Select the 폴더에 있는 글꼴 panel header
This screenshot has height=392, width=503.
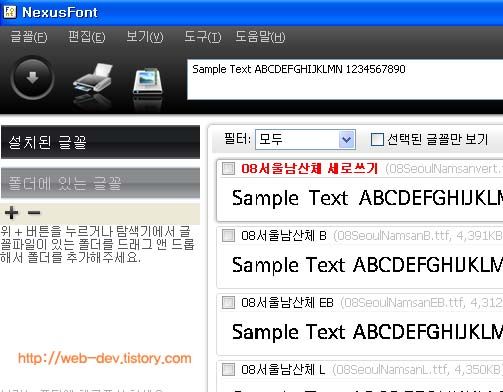(101, 183)
